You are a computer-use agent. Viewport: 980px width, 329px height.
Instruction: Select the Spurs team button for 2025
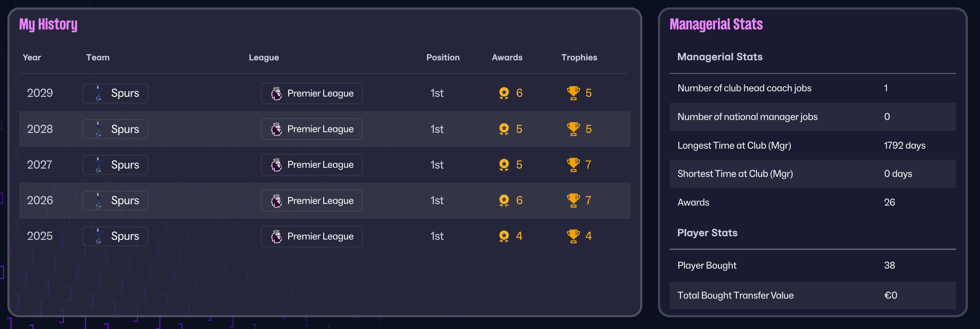point(115,236)
